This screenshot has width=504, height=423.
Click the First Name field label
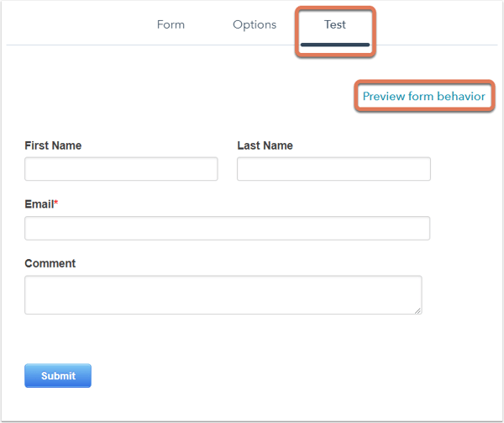click(53, 145)
